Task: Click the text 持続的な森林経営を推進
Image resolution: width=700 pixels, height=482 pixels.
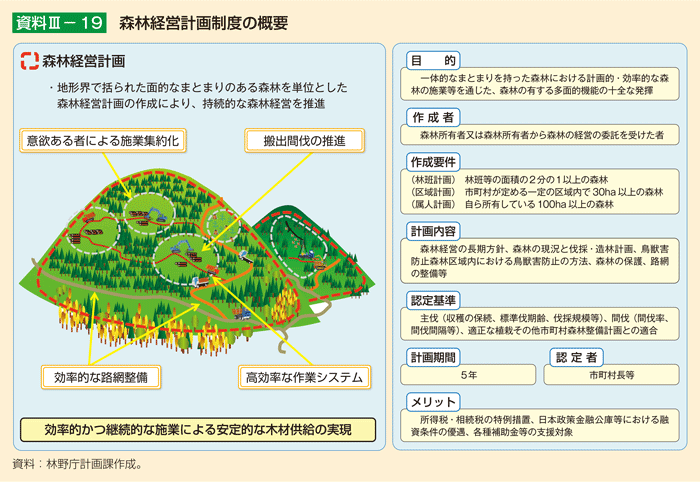Action: 263,104
